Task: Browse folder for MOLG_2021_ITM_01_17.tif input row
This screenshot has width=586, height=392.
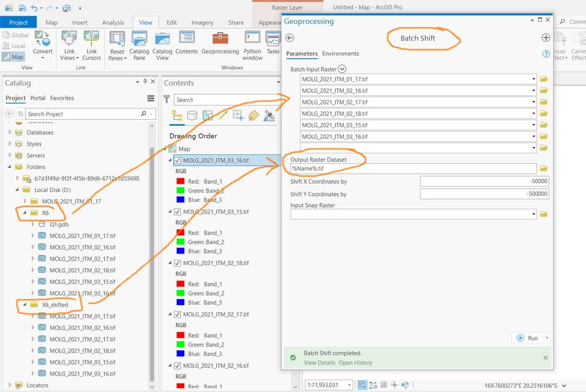Action: point(543,79)
